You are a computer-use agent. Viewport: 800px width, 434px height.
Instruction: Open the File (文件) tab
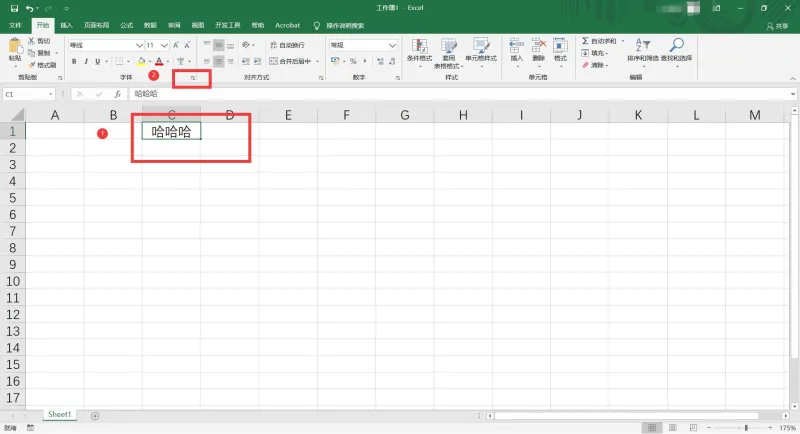(x=15, y=25)
